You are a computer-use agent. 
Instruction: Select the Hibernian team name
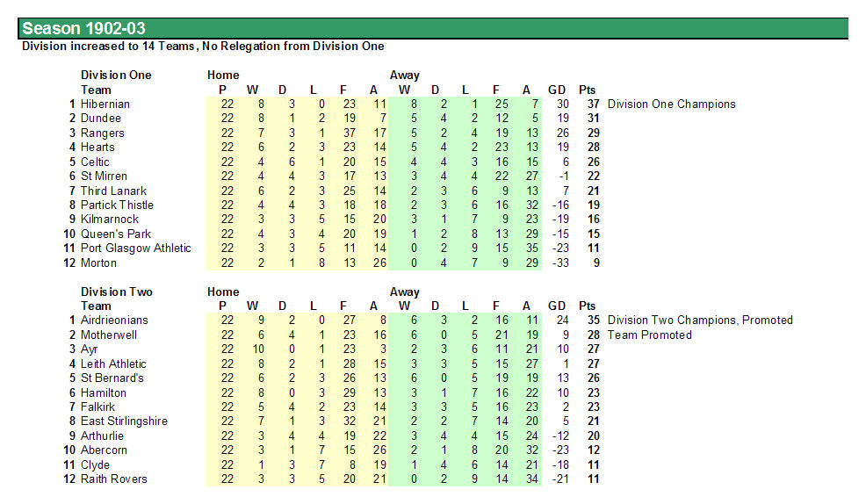(x=105, y=104)
